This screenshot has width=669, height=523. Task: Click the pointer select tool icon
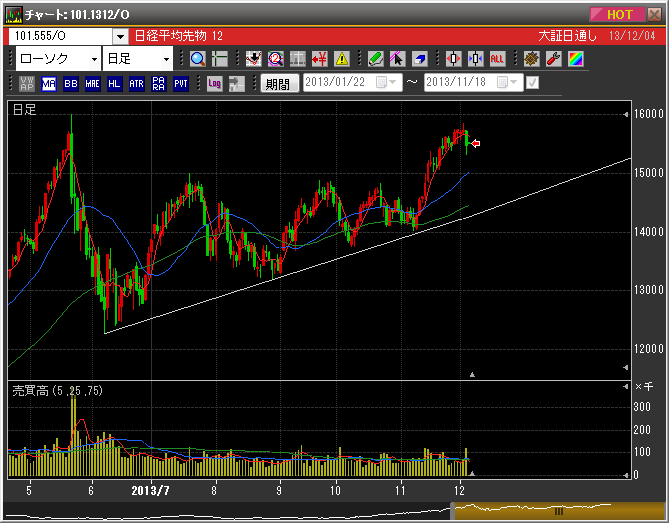[397, 59]
